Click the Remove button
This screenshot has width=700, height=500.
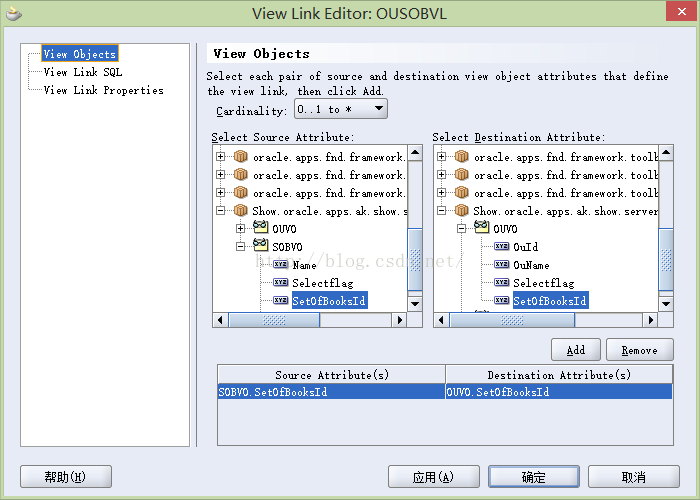pos(640,350)
